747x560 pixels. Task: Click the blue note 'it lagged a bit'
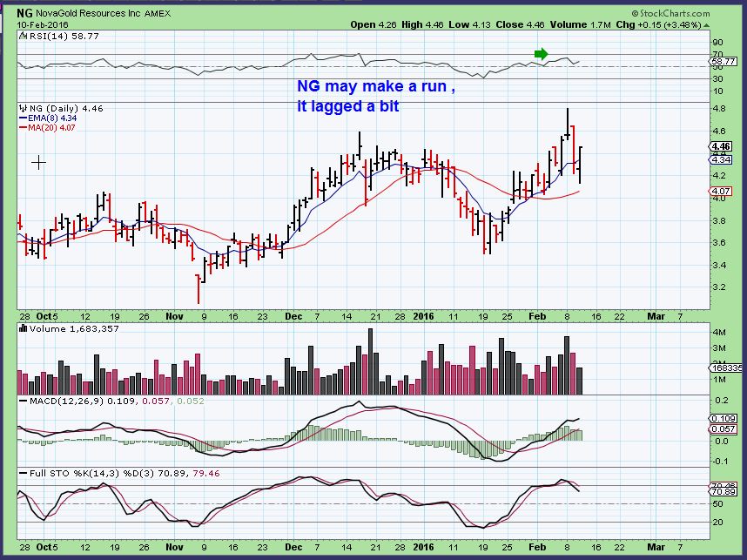[347, 105]
